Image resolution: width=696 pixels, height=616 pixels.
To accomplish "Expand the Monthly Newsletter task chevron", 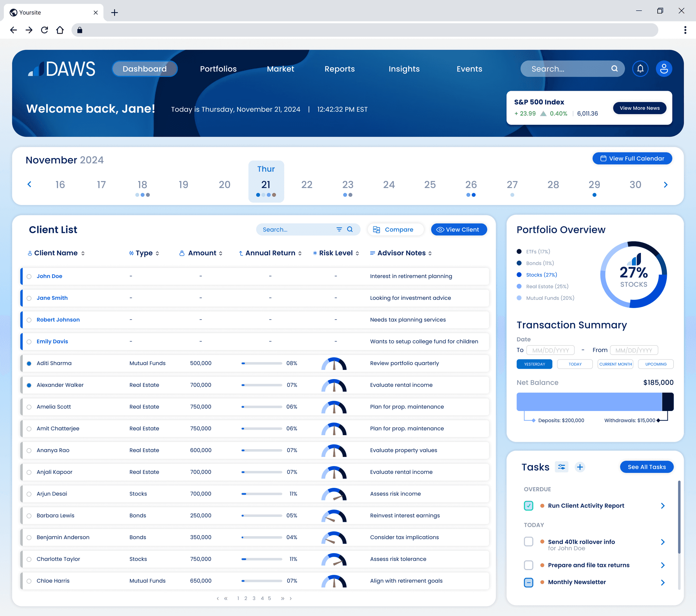I will click(x=662, y=582).
